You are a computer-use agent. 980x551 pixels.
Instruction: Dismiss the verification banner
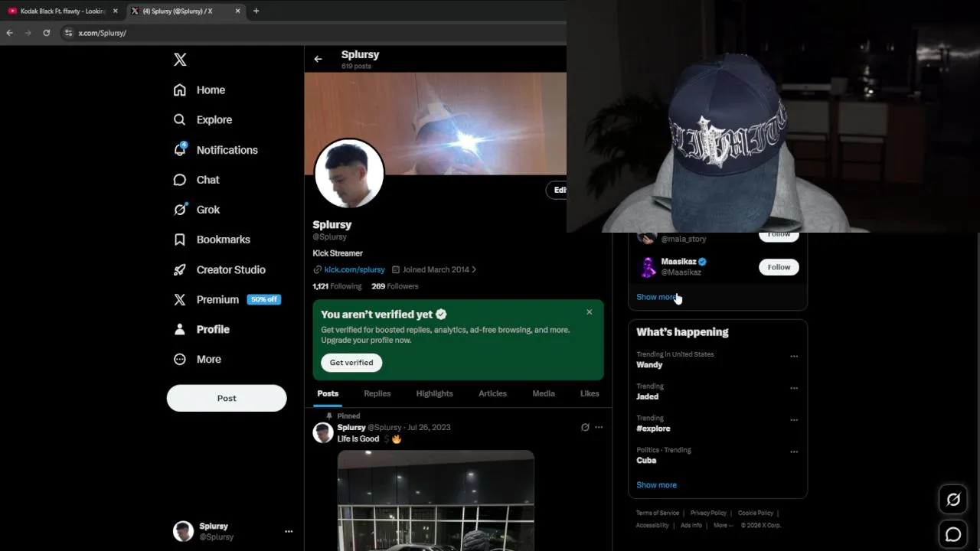pyautogui.click(x=589, y=312)
